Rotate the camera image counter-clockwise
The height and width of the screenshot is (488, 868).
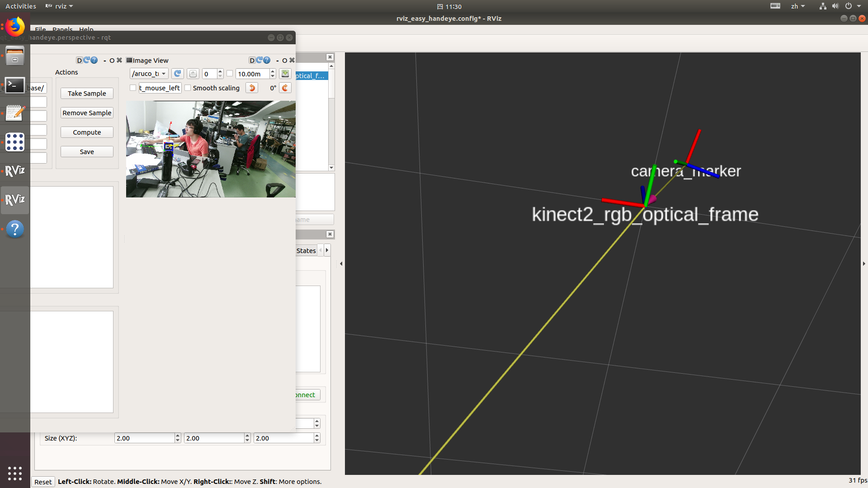click(x=251, y=88)
